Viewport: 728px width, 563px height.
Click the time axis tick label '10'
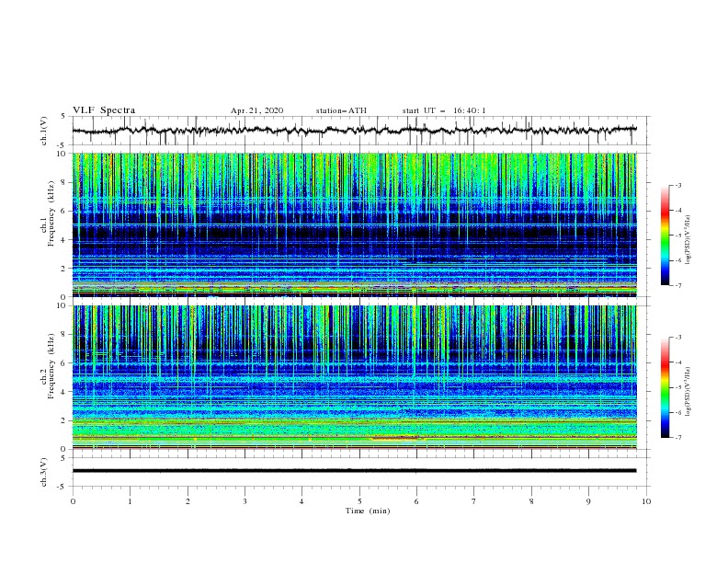[646, 501]
